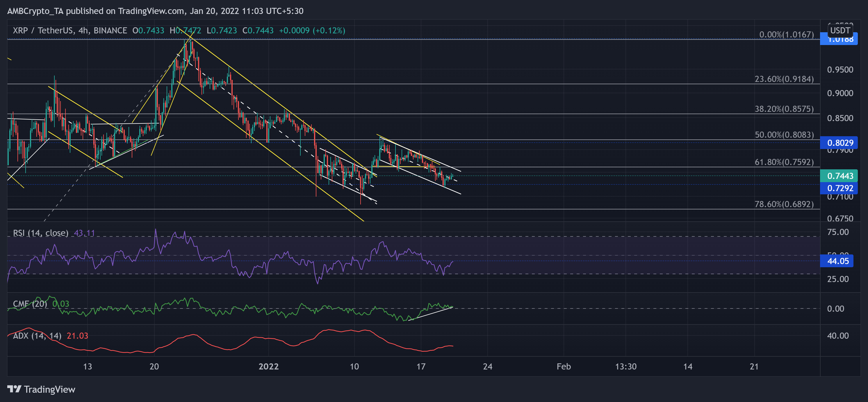The height and width of the screenshot is (402, 868).
Task: Click the 0.9500 price scale label
Action: coord(840,70)
